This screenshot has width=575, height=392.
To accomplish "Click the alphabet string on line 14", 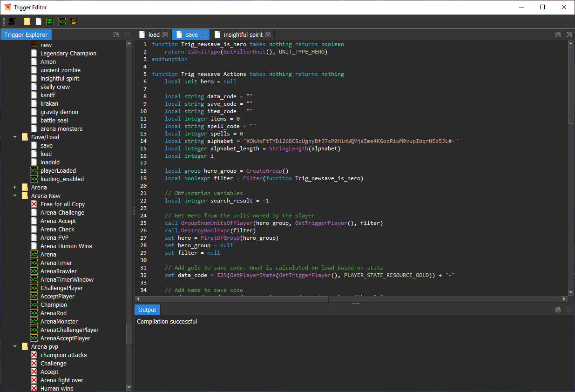I will [x=351, y=141].
